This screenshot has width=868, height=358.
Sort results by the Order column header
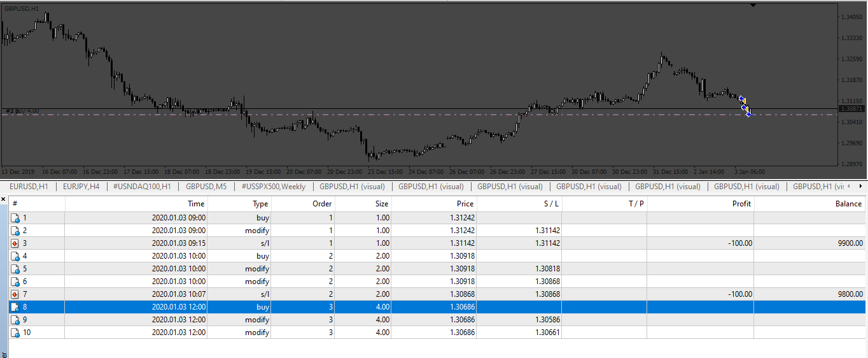click(303, 204)
